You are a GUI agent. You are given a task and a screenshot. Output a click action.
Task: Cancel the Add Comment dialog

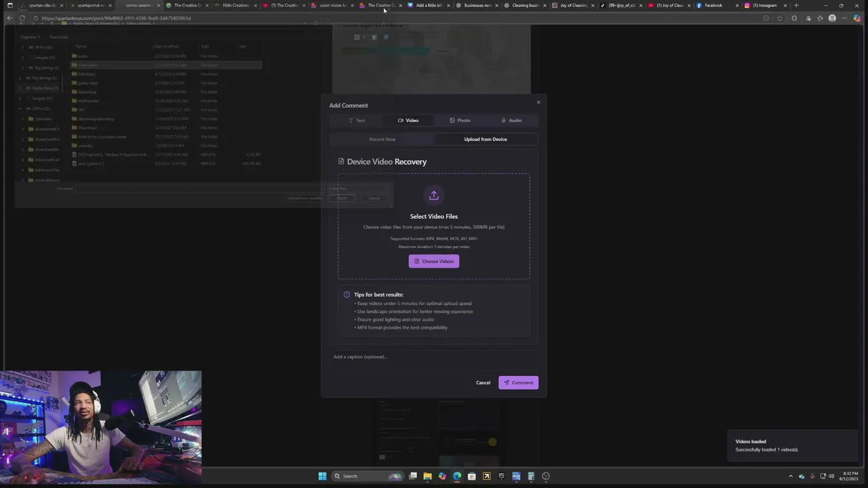(x=483, y=383)
